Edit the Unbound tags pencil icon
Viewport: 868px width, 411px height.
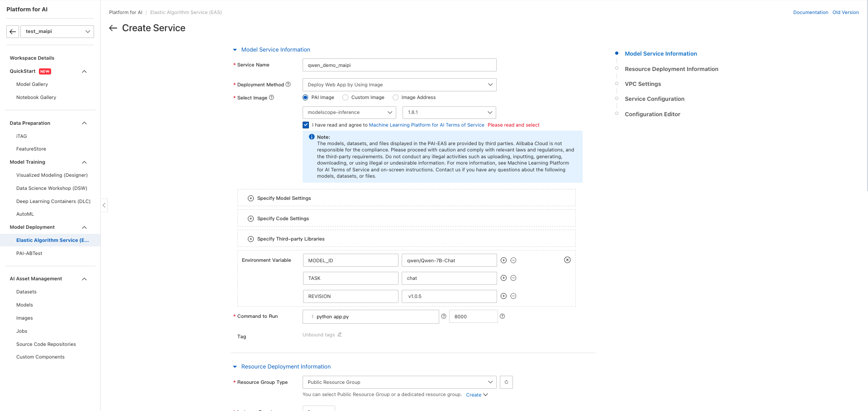340,335
